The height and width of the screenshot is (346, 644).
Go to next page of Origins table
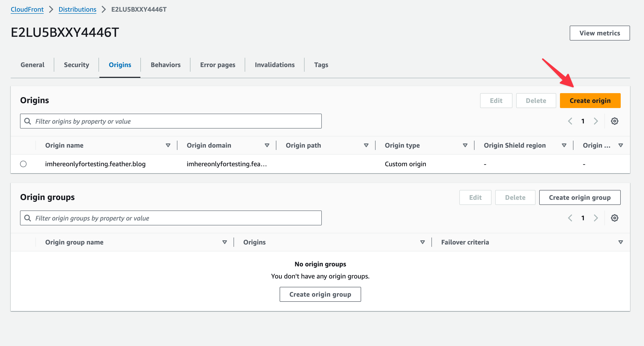click(x=596, y=121)
